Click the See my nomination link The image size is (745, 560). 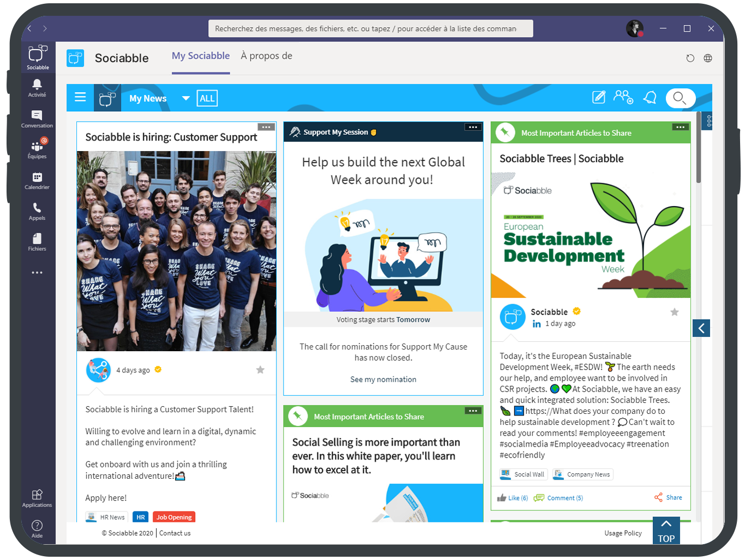coord(383,380)
